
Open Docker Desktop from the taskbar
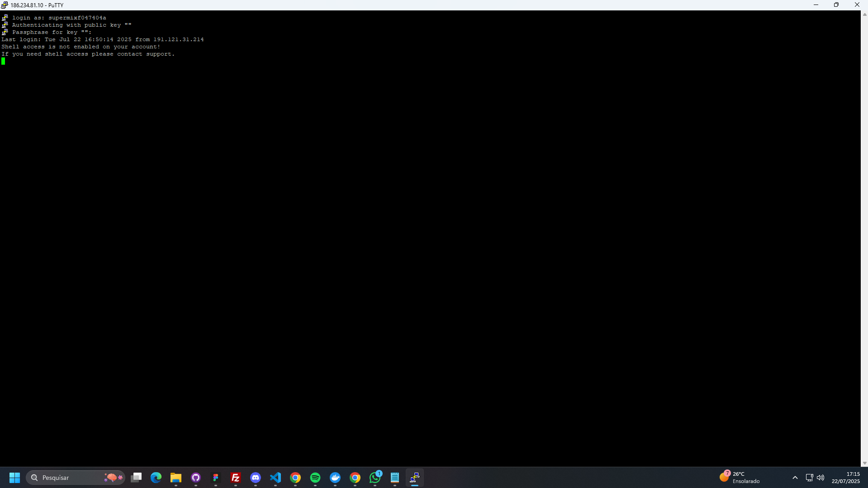(x=335, y=478)
